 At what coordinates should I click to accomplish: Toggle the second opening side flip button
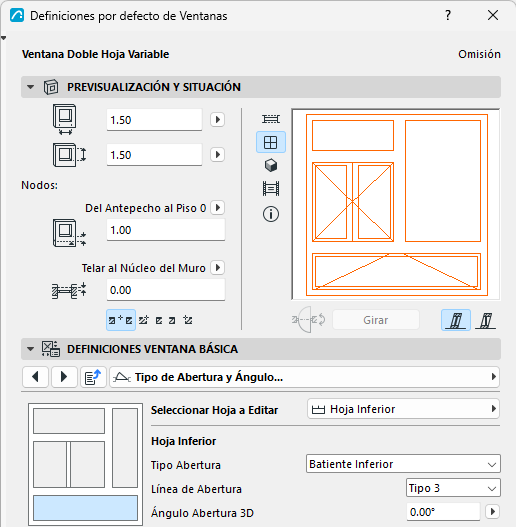pyautogui.click(x=485, y=320)
